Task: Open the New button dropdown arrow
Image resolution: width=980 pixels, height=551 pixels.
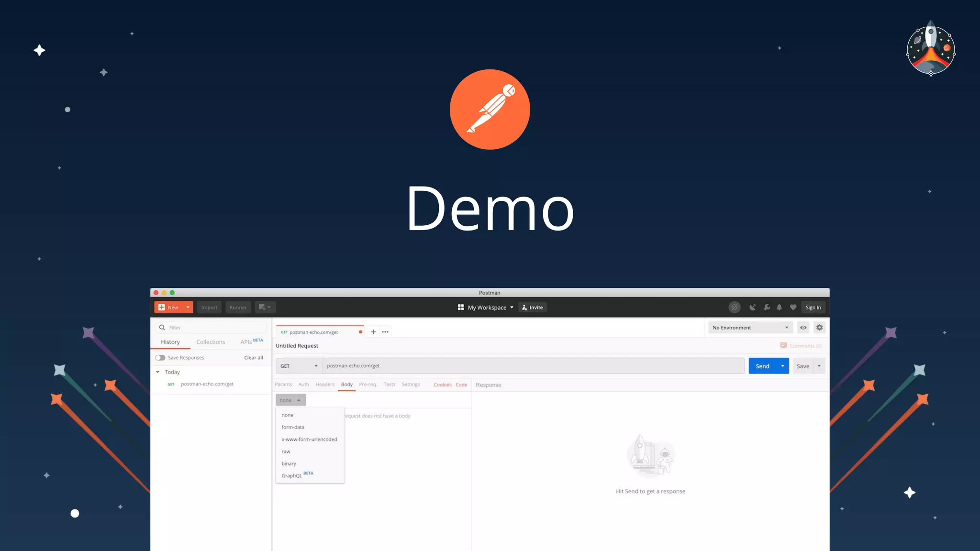Action: click(188, 308)
